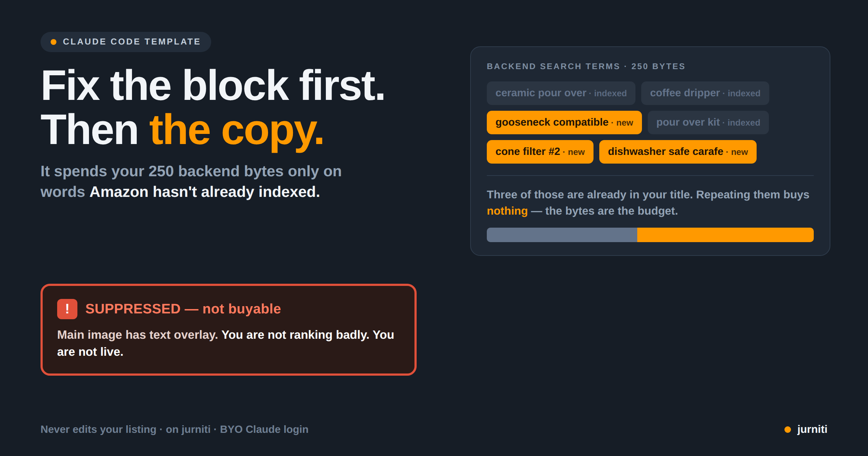Click the orange dot beside jurniti logo

[x=787, y=430]
